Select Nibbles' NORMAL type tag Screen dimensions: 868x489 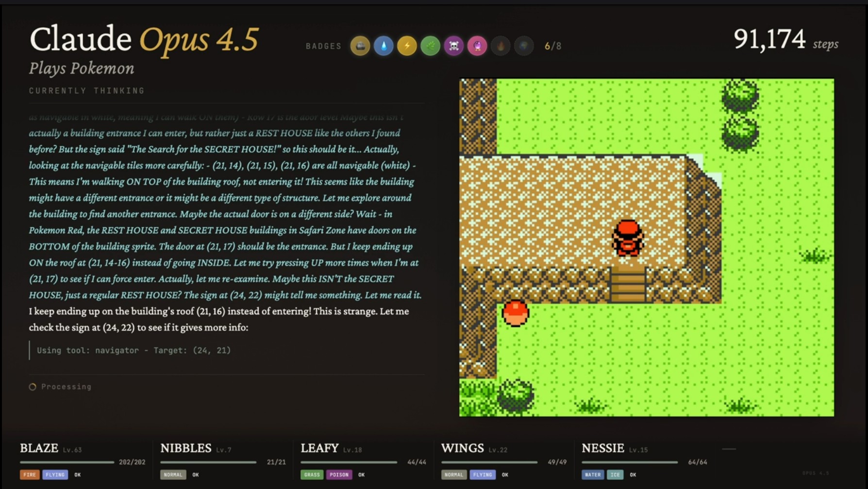(x=173, y=475)
